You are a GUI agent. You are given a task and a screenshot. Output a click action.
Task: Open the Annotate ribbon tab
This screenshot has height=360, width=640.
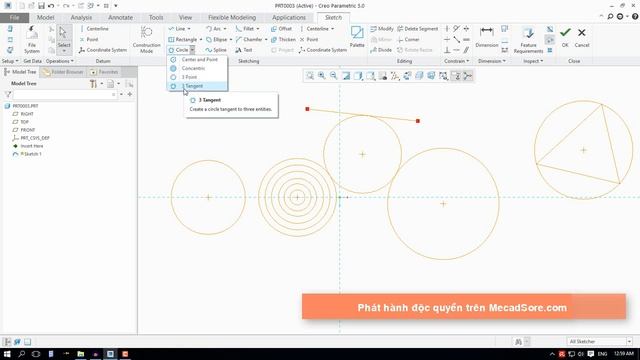pos(120,18)
